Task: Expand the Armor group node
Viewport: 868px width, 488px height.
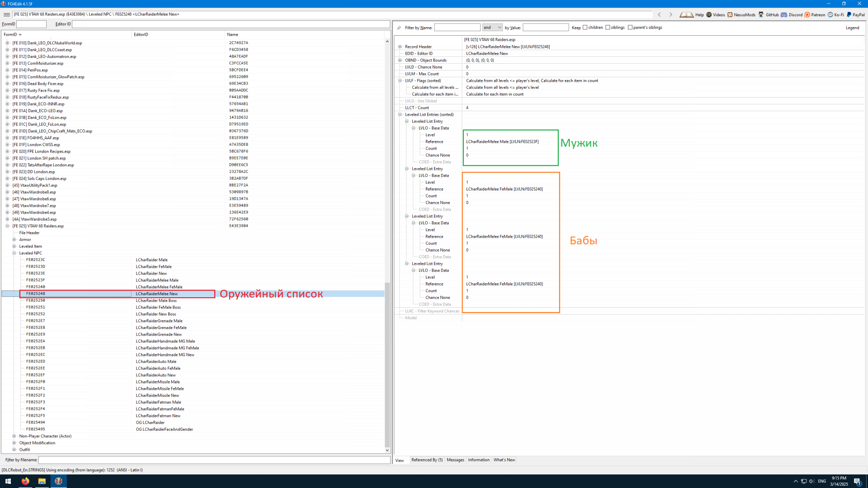Action: tap(14, 239)
